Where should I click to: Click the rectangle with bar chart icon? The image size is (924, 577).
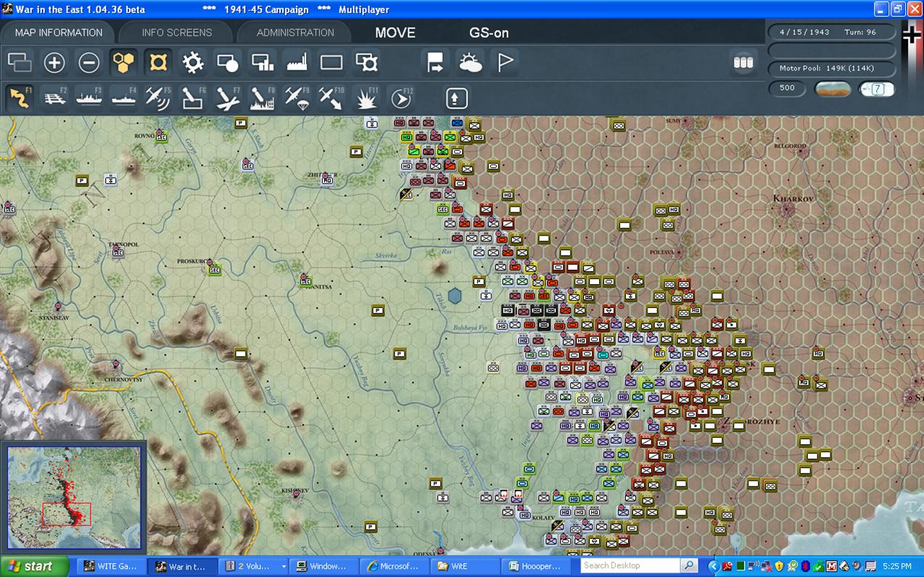263,63
